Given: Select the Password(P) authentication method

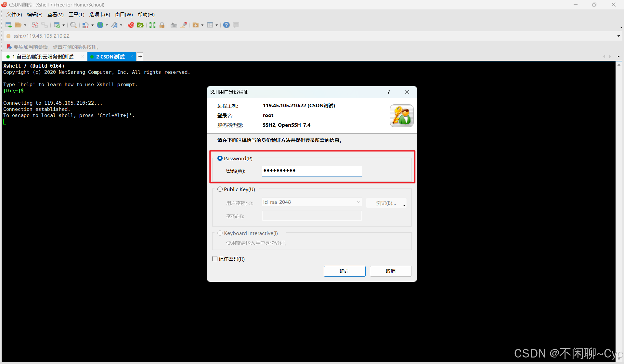Looking at the screenshot, I should point(220,158).
